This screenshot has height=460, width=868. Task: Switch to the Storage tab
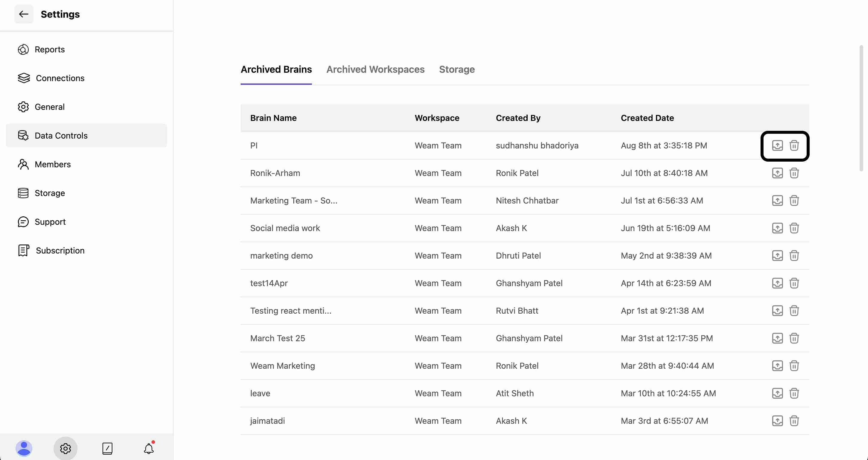[x=456, y=69]
